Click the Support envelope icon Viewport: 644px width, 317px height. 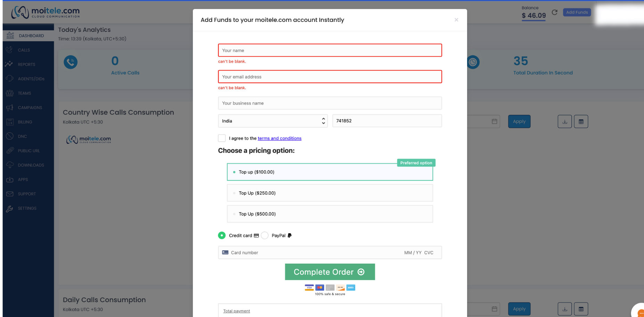(x=9, y=194)
